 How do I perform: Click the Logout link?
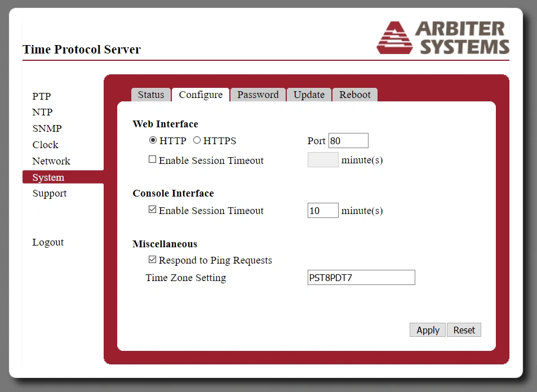coord(48,242)
